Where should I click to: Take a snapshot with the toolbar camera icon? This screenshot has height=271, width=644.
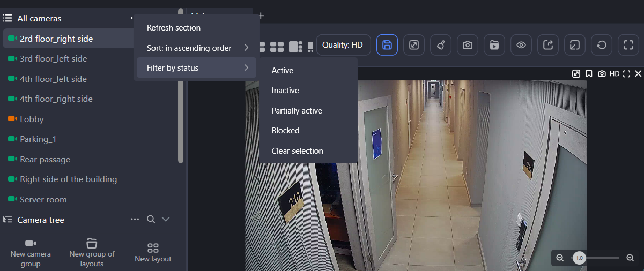point(468,45)
